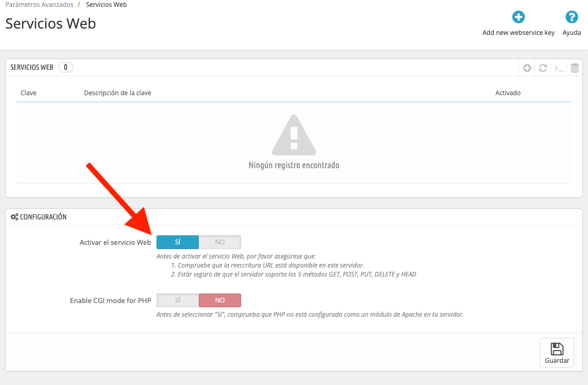Sort by the Clave column header
Screen dimensions: 588x385
coord(29,93)
